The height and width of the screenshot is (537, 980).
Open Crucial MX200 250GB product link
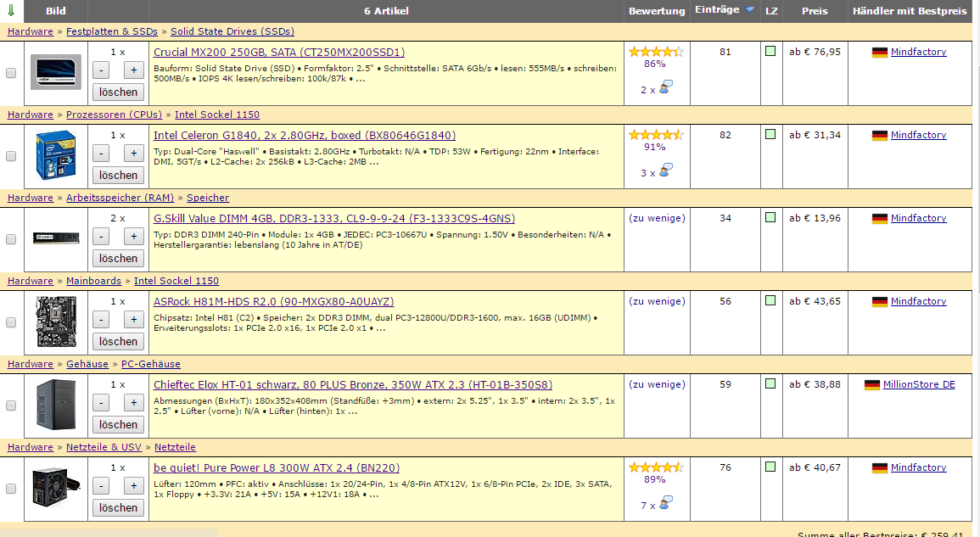[279, 53]
